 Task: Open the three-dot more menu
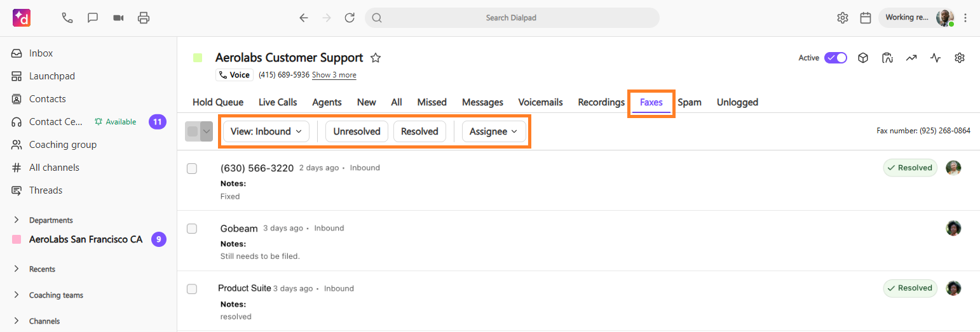pyautogui.click(x=965, y=18)
